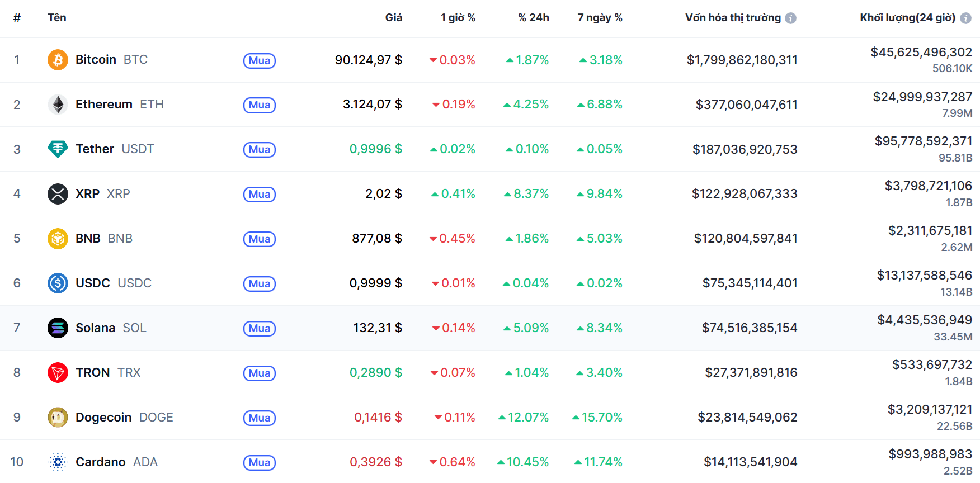Click Bitcoin volume $45,625,496,302
980x483 pixels.
click(921, 52)
